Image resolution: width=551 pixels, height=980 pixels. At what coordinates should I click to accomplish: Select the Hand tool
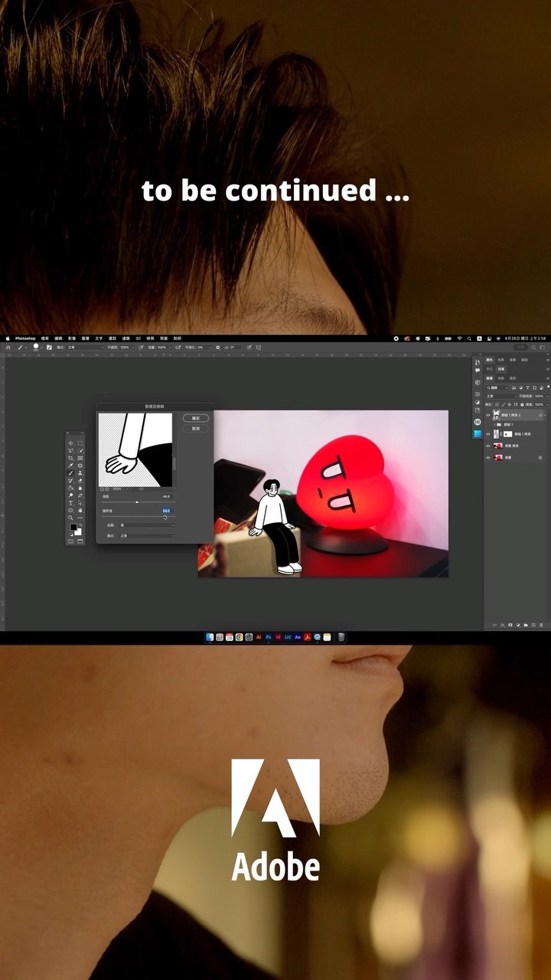click(x=80, y=510)
